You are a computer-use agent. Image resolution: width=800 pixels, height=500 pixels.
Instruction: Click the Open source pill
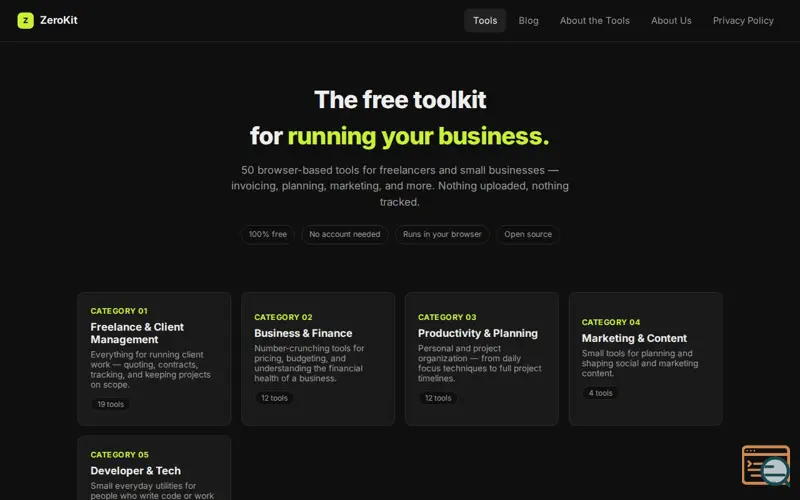click(x=528, y=235)
